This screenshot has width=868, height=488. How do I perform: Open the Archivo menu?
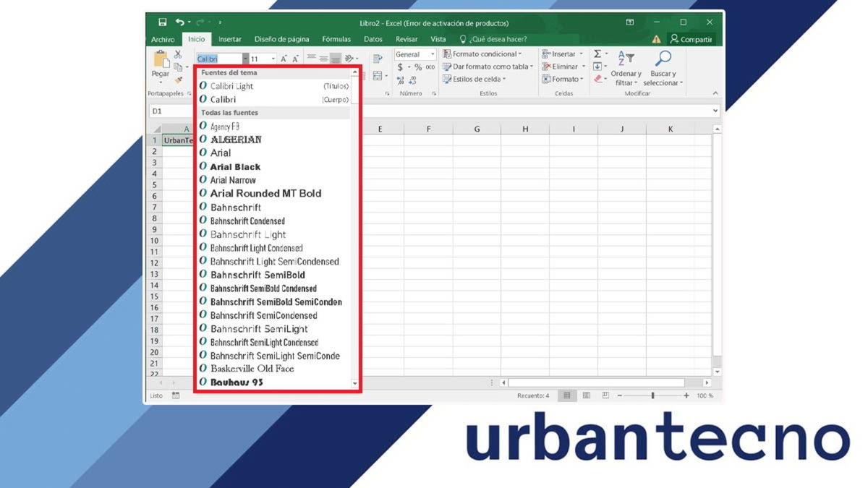(163, 39)
